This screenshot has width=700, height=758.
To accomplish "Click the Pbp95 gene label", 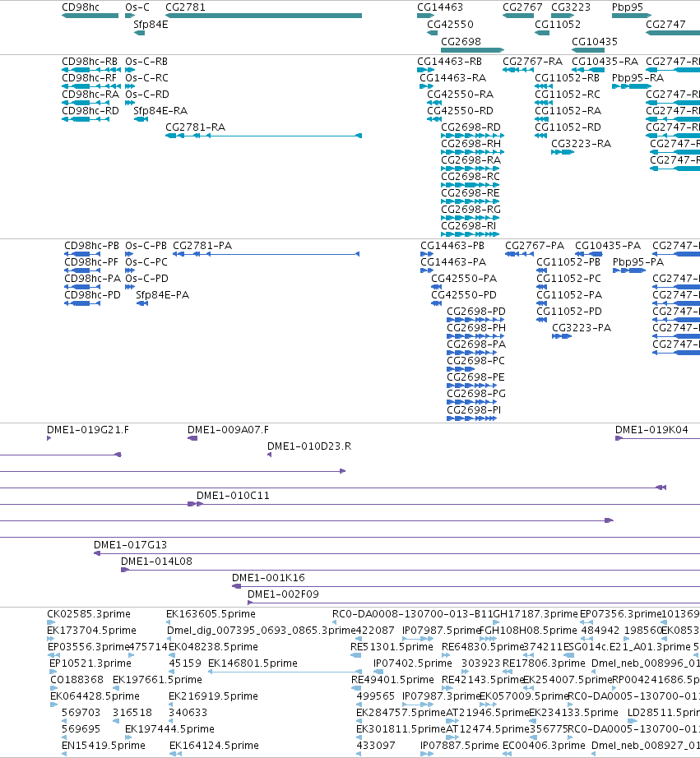I will tap(628, 7).
